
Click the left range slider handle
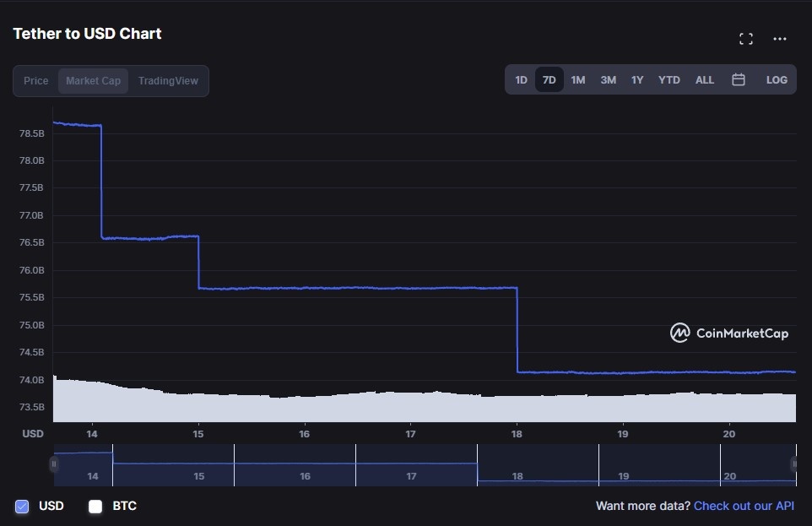[x=54, y=464]
